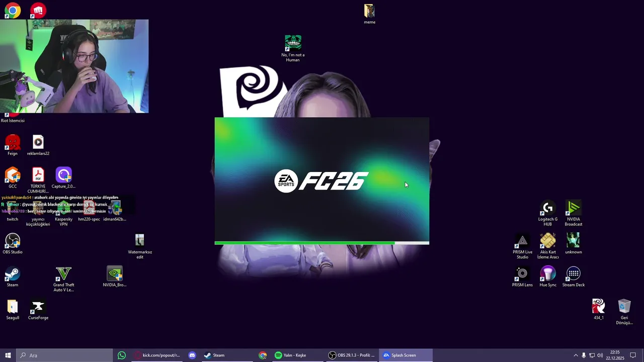Open Google Chrome desktop shortcut
The width and height of the screenshot is (644, 362).
click(13, 11)
